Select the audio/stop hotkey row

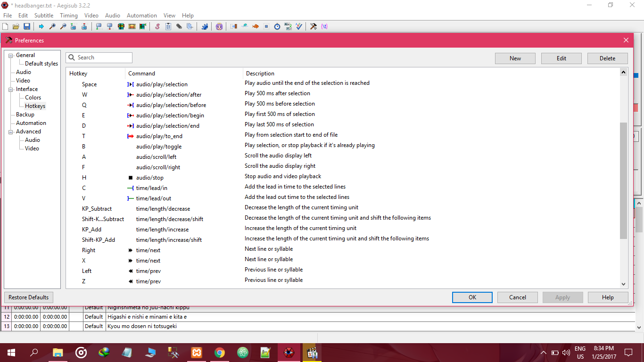click(x=343, y=178)
